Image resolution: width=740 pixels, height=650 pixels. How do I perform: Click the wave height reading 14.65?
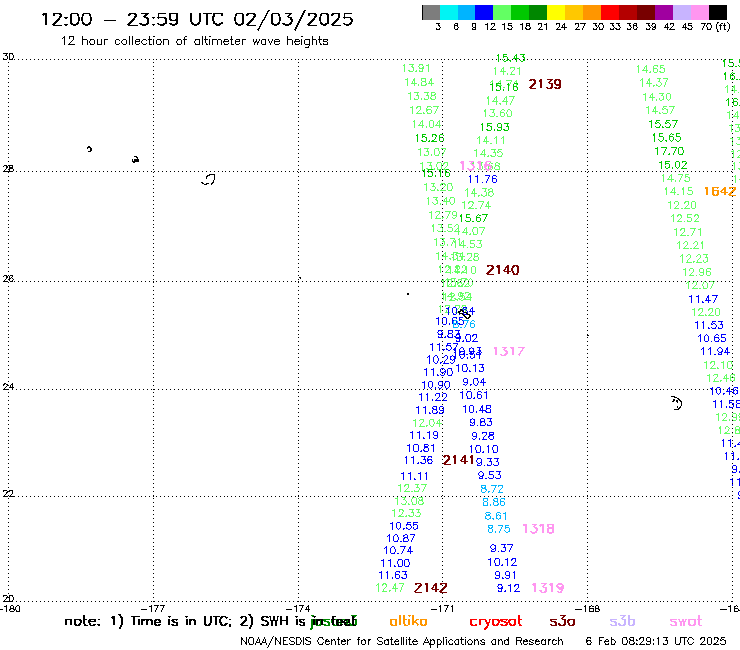tap(651, 69)
